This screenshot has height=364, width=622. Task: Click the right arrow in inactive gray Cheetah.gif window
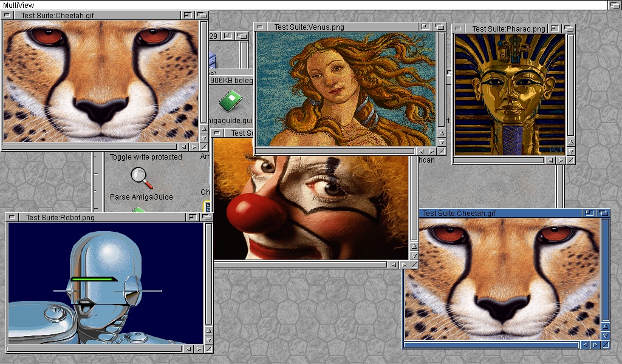coord(194,147)
